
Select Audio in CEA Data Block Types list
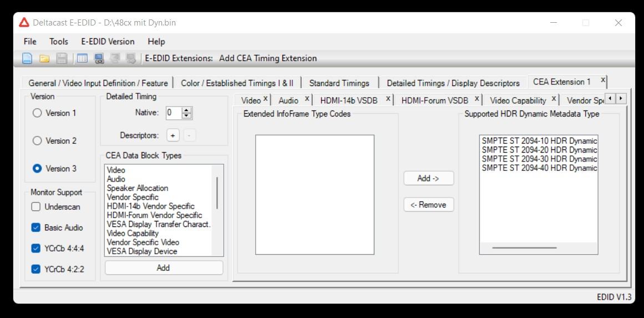pyautogui.click(x=116, y=179)
